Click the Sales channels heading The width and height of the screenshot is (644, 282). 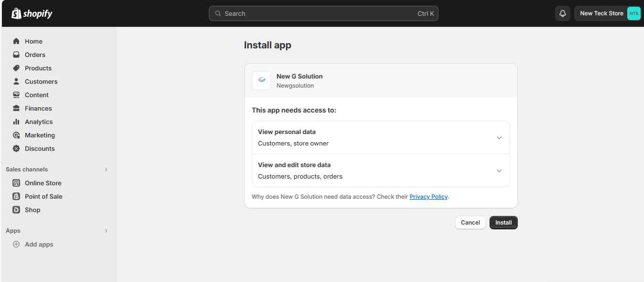point(27,169)
